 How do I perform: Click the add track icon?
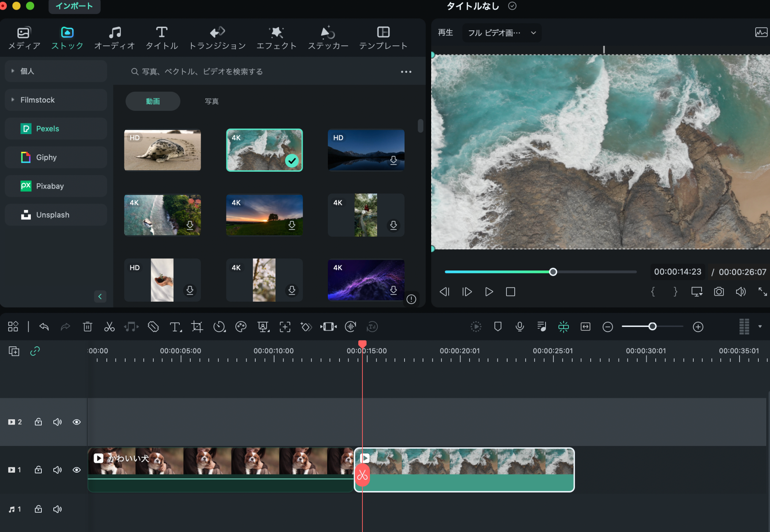[14, 351]
